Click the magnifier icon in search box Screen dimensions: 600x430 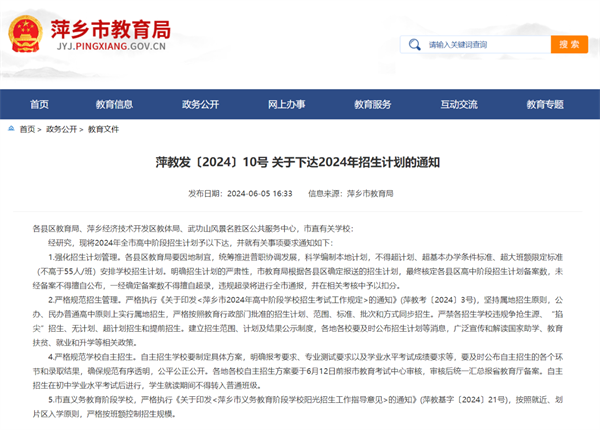point(414,45)
